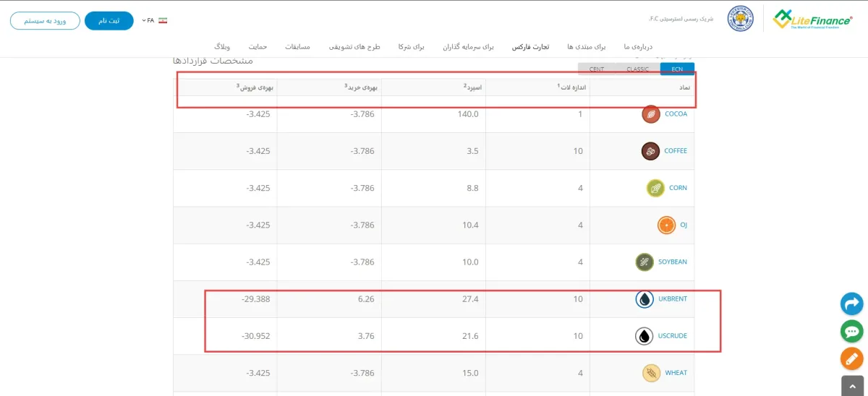Click the UKBRENT buy swap 6.26
The height and width of the screenshot is (396, 868).
coord(365,299)
